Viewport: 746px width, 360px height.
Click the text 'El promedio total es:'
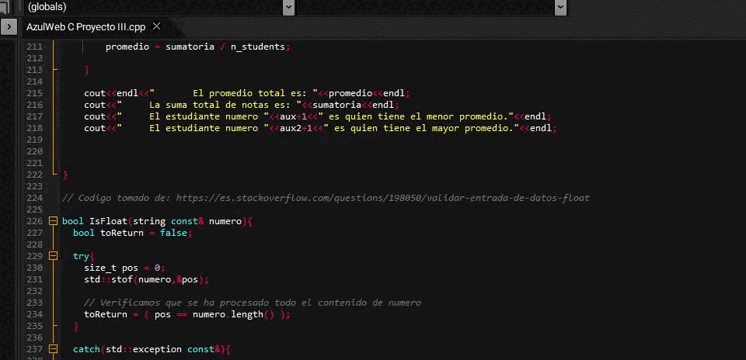coord(250,93)
